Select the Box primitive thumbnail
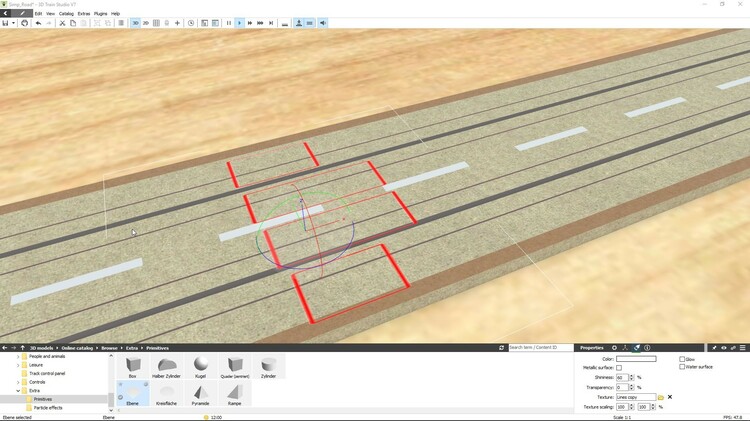 (132, 367)
